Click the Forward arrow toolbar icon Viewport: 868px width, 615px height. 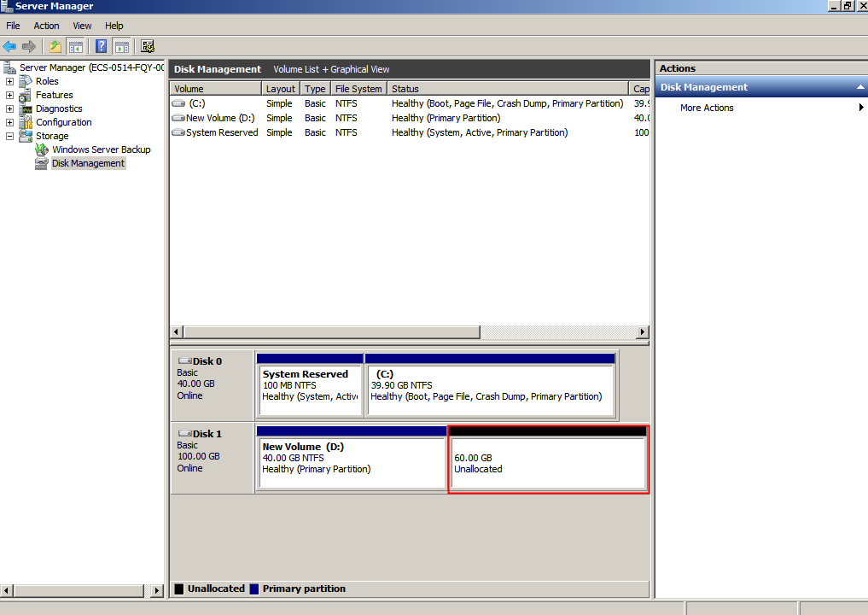click(x=29, y=46)
